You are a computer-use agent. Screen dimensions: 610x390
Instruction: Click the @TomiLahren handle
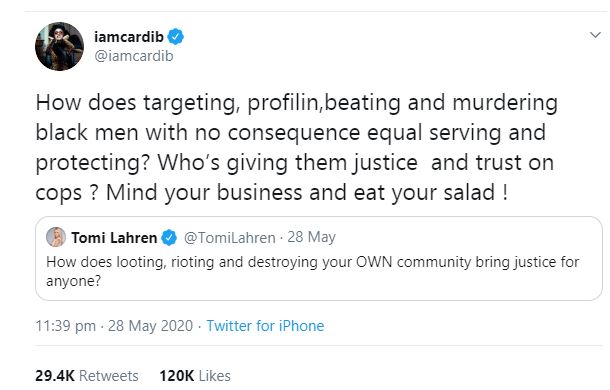pos(230,237)
